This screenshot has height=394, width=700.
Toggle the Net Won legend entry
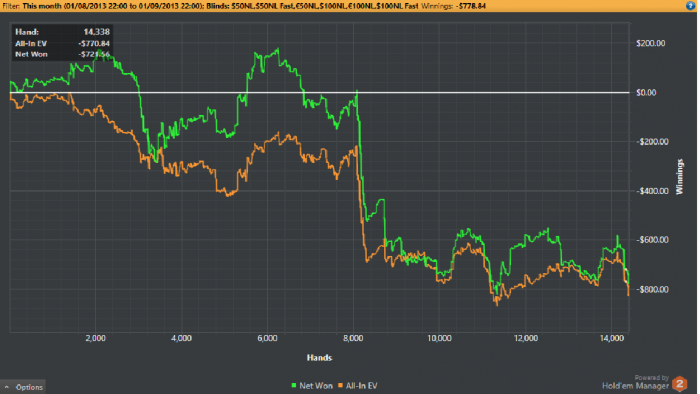tap(312, 386)
